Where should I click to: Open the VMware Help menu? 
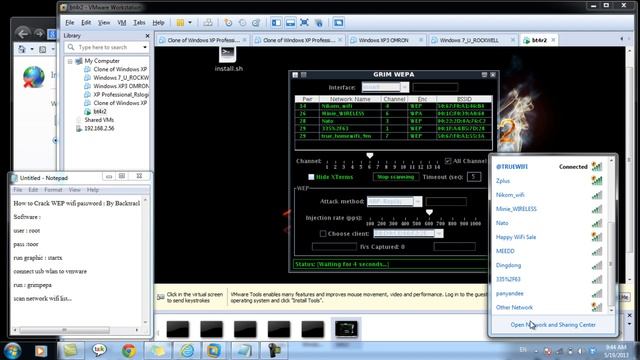pyautogui.click(x=158, y=23)
